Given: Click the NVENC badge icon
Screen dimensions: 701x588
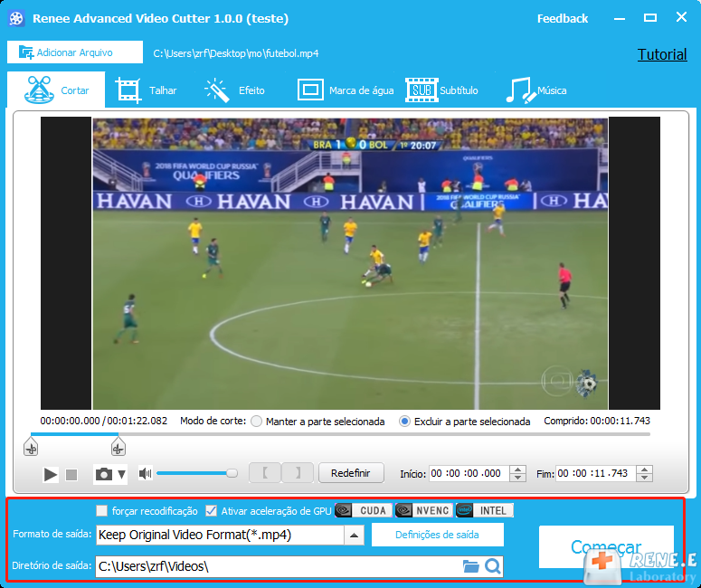Looking at the screenshot, I should coord(424,510).
